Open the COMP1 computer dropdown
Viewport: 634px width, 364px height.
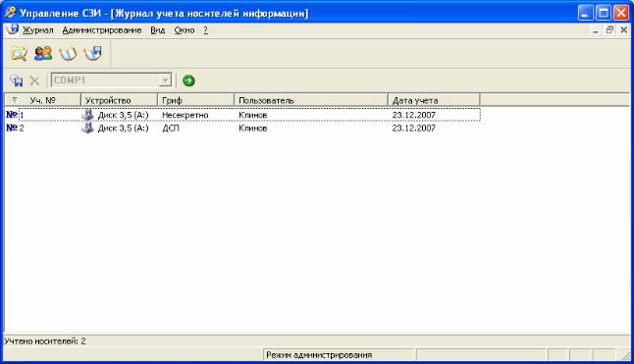coord(165,80)
